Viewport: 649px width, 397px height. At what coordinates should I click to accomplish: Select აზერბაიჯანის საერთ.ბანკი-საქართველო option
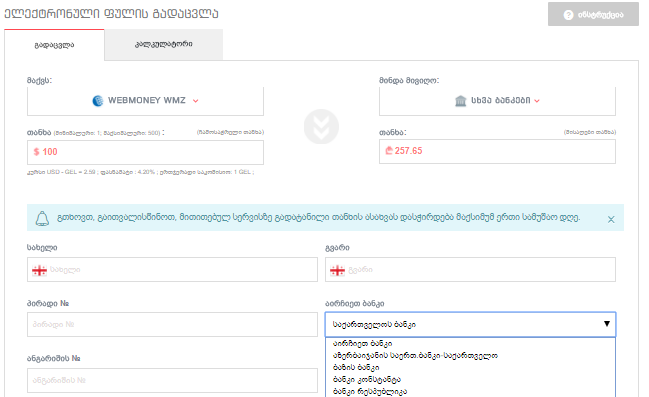point(470,356)
